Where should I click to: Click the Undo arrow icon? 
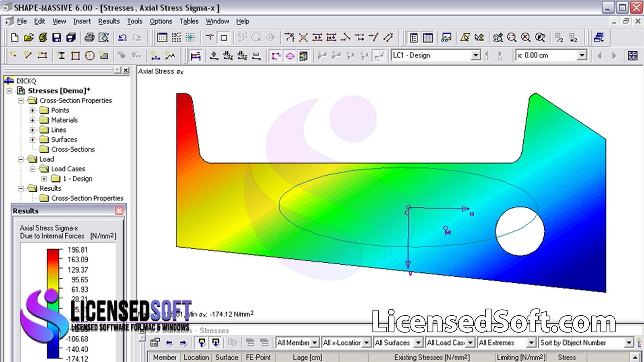click(x=122, y=38)
